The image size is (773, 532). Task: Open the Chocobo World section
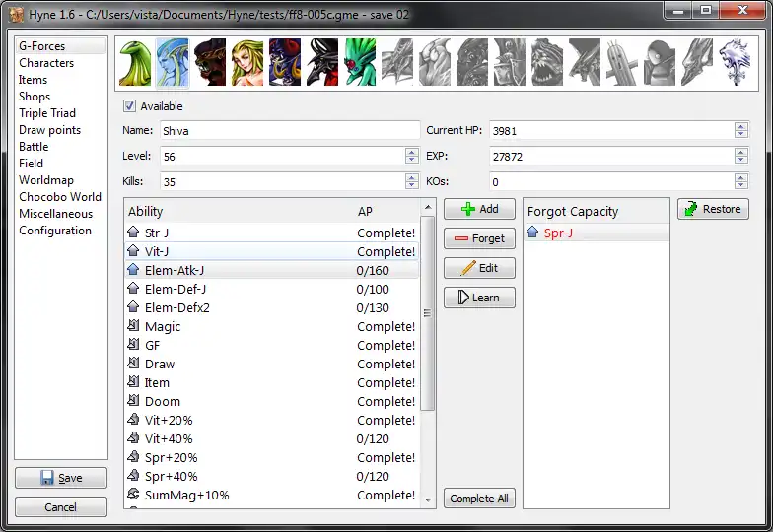60,197
